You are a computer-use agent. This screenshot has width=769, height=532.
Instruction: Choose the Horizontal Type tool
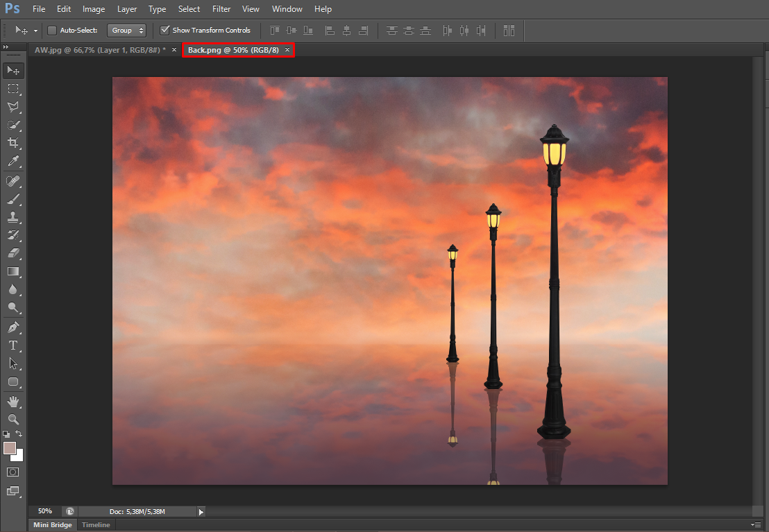(x=13, y=345)
